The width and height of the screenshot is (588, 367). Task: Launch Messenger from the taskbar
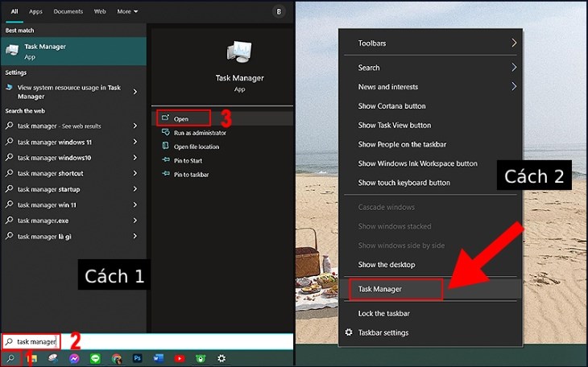coord(74,359)
